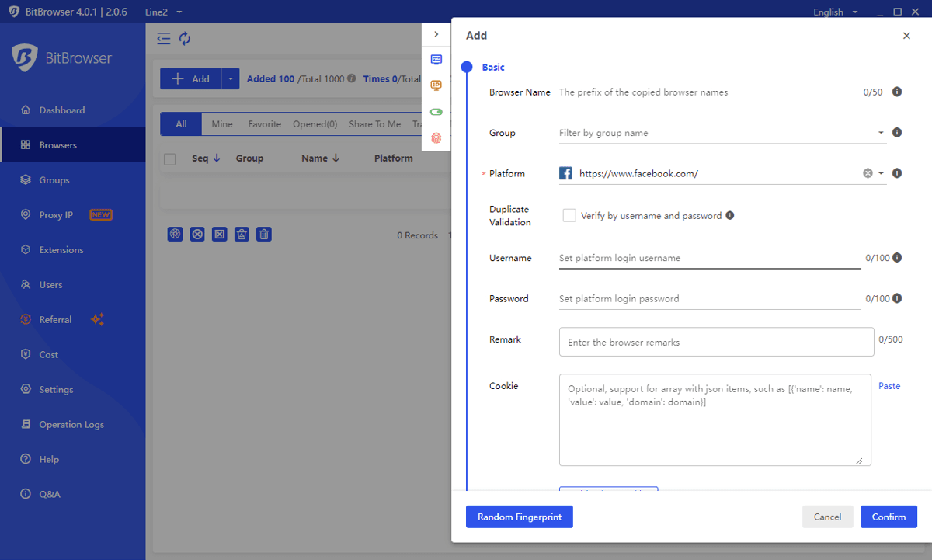Click Facebook logo in Platform field
The width and height of the screenshot is (932, 560).
pyautogui.click(x=566, y=173)
